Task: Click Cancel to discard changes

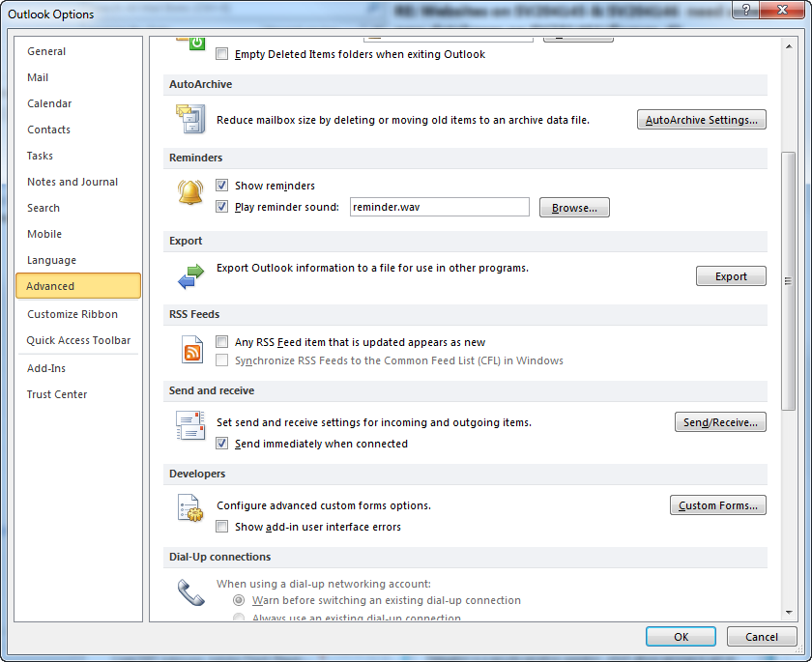Action: (762, 637)
